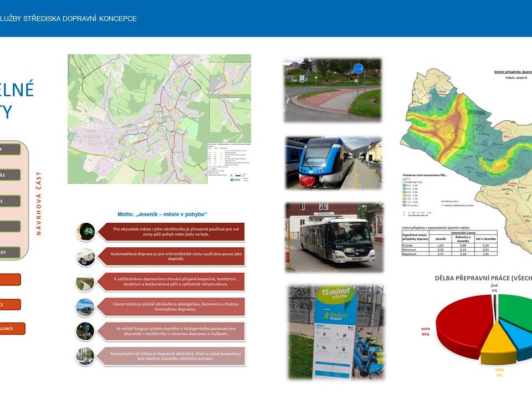Click the winding footpath circle icon
This screenshot has height=399, width=532.
tap(85, 283)
